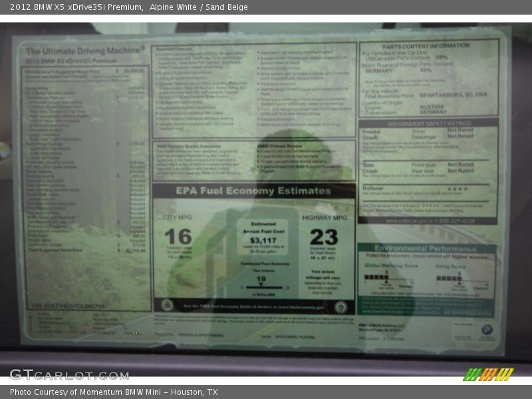Click the Smog Score scale
The width and height of the screenshot is (532, 399).
(x=462, y=279)
